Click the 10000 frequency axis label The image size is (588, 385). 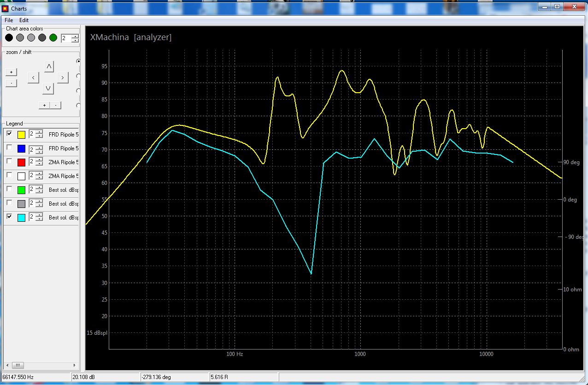[486, 354]
